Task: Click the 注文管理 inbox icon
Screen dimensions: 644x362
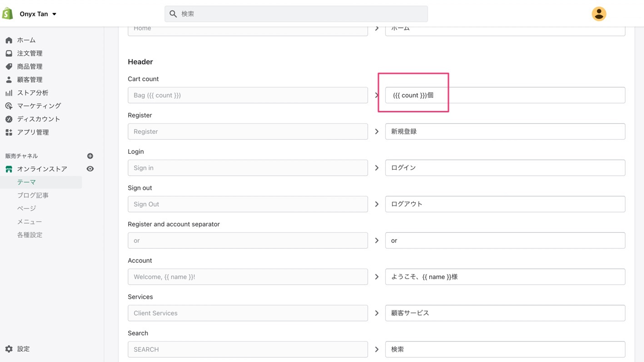Action: point(9,53)
